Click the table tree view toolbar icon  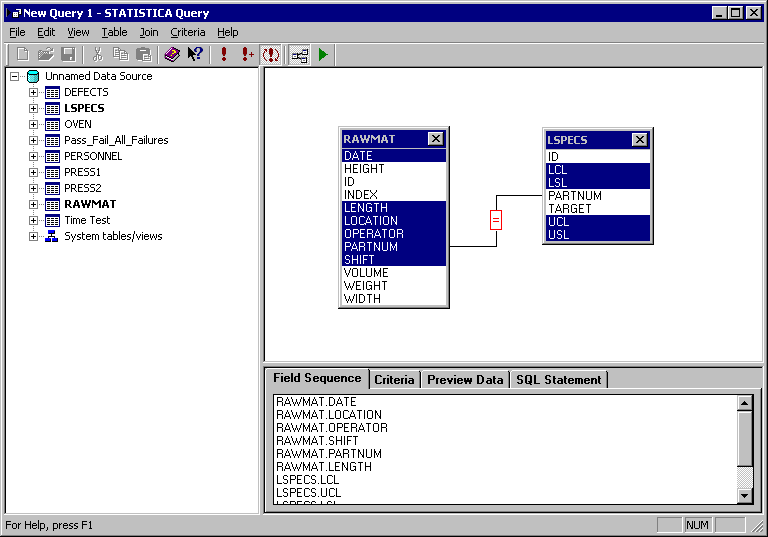click(x=299, y=55)
